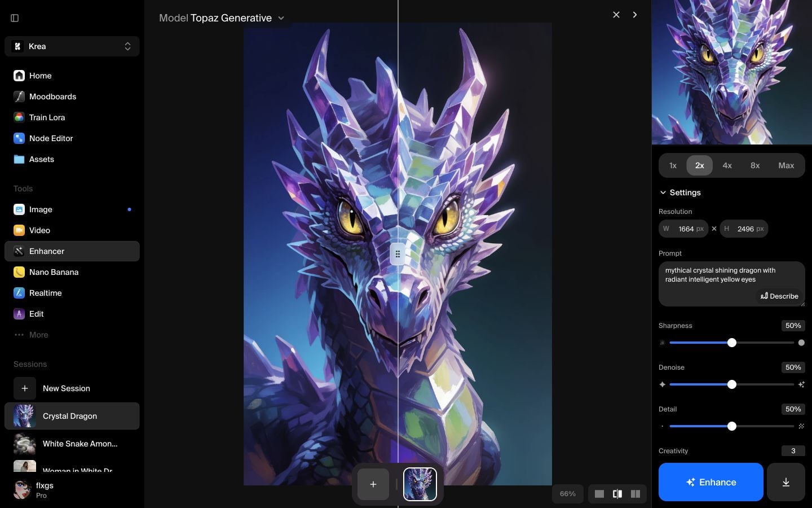Click the before/after comparison divider handle
Viewport: 812px width, 508px height.
click(398, 254)
